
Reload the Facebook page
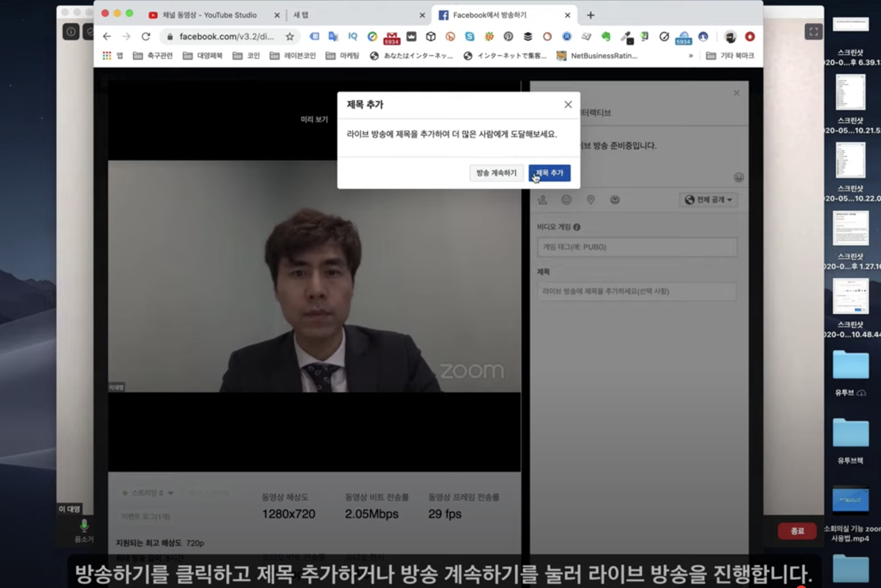point(146,37)
